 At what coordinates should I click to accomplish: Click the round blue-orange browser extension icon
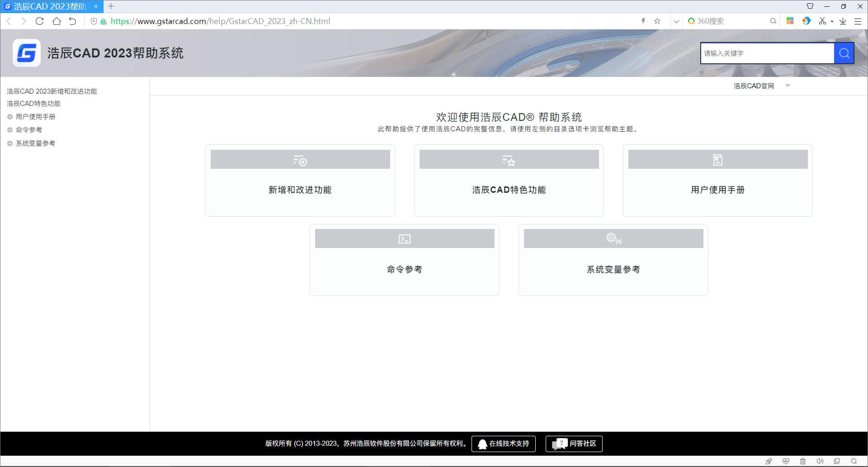tap(807, 21)
